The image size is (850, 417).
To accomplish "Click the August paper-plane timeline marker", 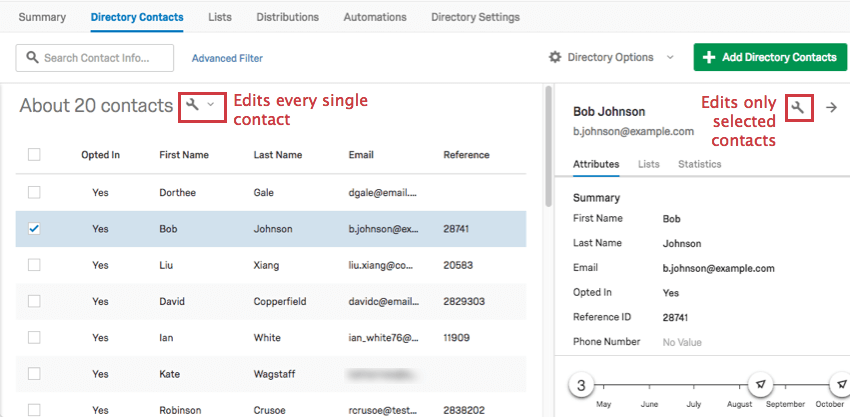I will tap(761, 384).
